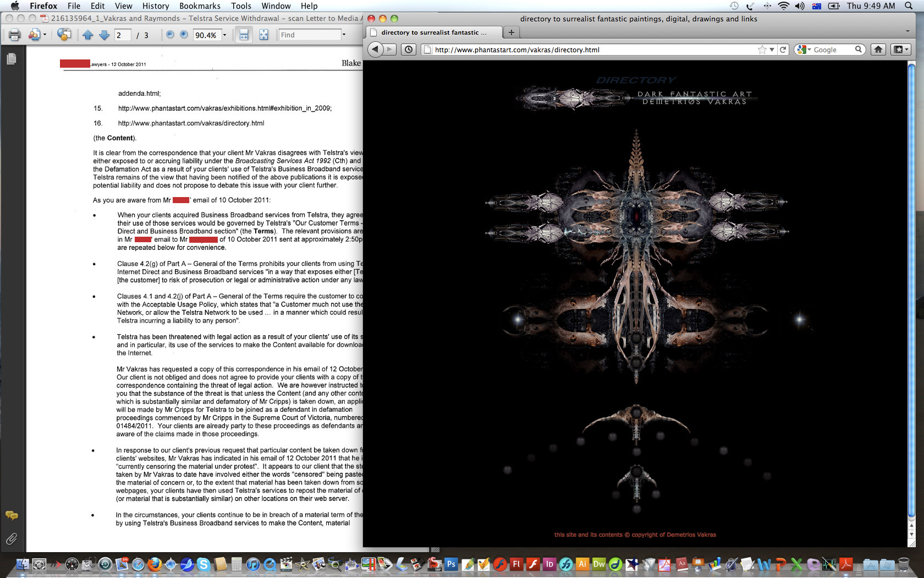Print the PDF document in Adobe Reader
924x578 pixels.
tap(14, 35)
